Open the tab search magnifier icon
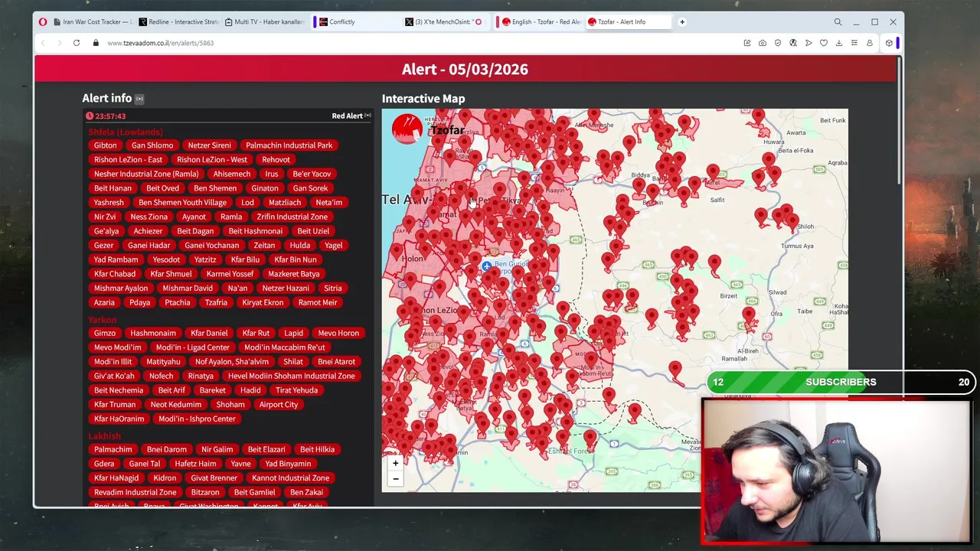 [838, 22]
